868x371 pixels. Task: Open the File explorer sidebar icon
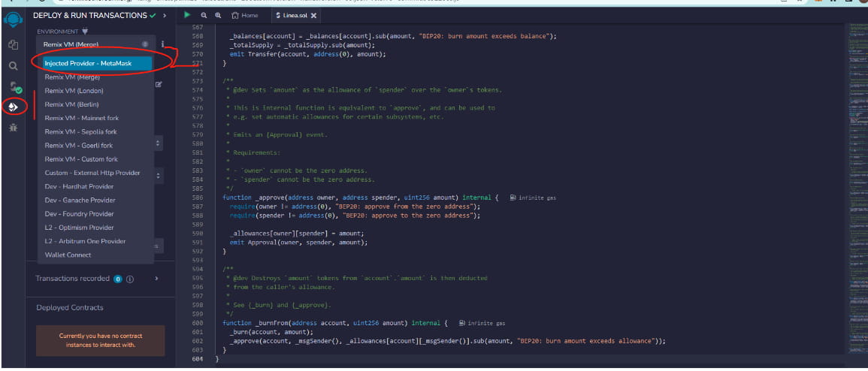14,45
